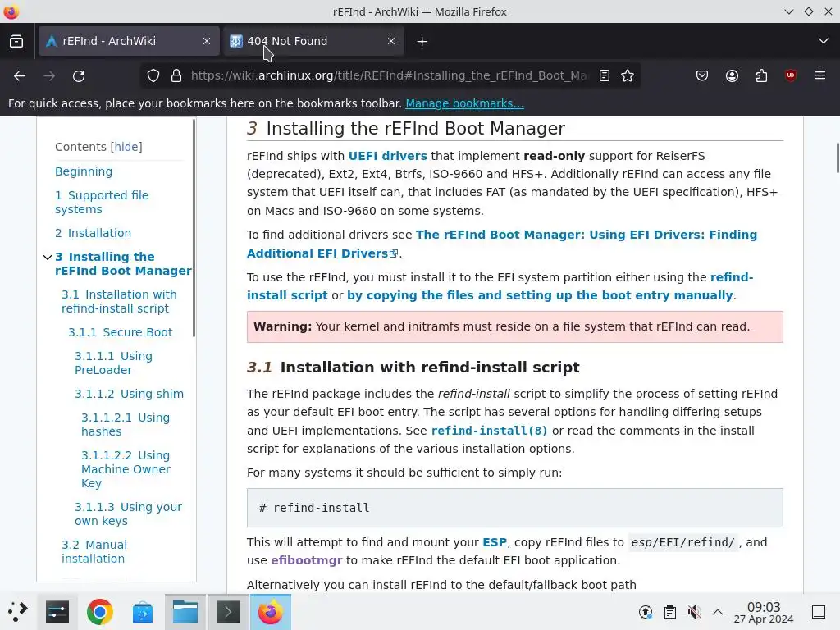Open list all tabs dropdown arrow
This screenshot has width=840, height=630.
824,41
